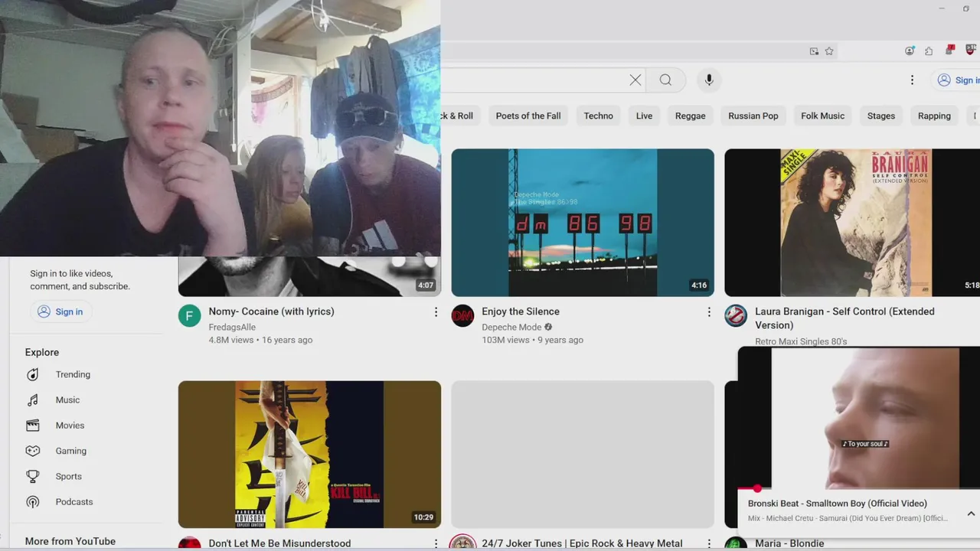Click the Explore sidebar heading
Screen dimensions: 980x551
click(x=42, y=352)
